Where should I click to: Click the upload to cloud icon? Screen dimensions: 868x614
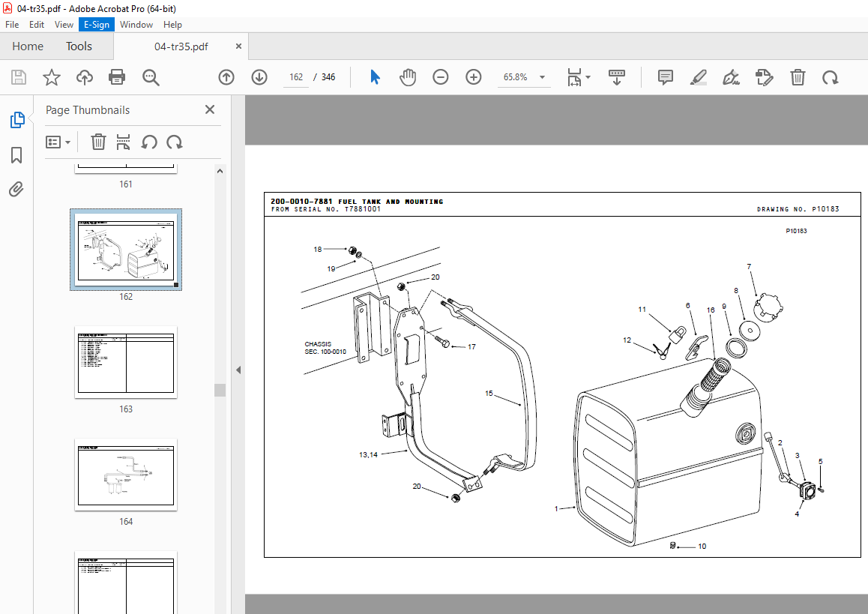point(84,77)
